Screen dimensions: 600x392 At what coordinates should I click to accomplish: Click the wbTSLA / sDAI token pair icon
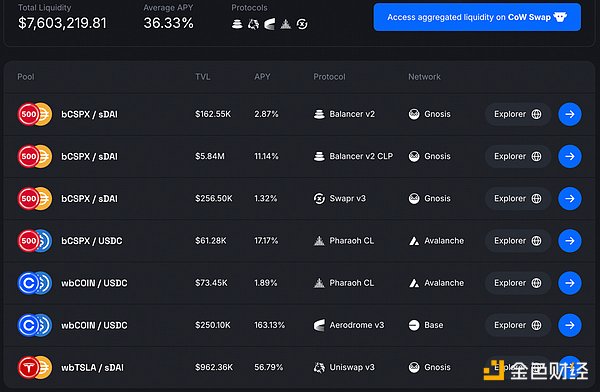coord(35,368)
